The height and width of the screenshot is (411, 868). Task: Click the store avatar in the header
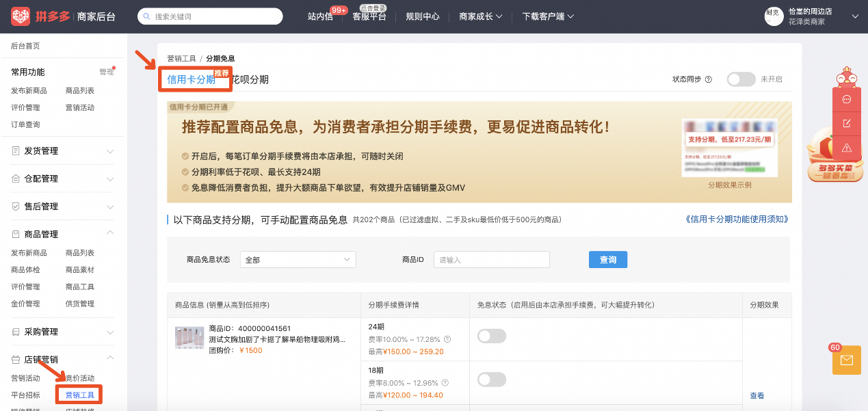(774, 16)
